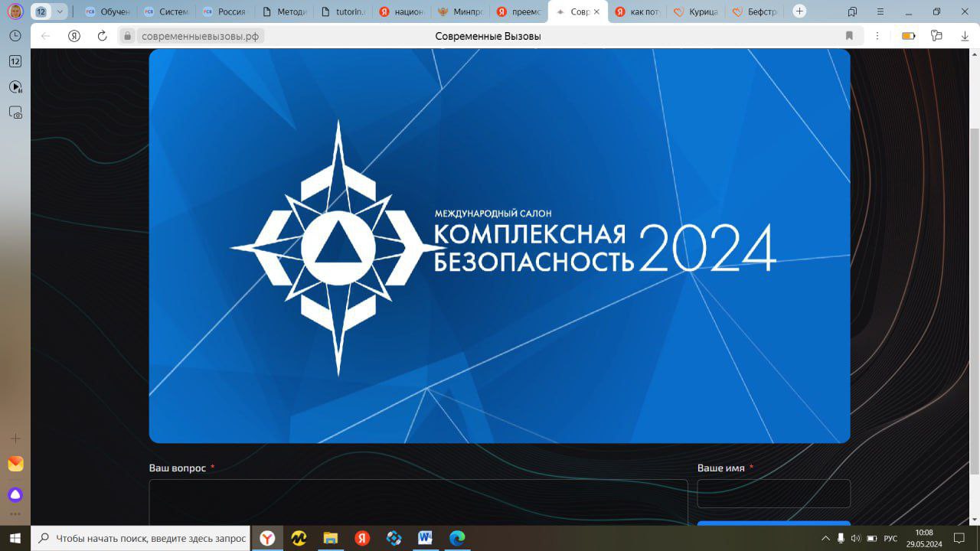The height and width of the screenshot is (551, 980).
Task: Open the volume control
Action: click(856, 539)
